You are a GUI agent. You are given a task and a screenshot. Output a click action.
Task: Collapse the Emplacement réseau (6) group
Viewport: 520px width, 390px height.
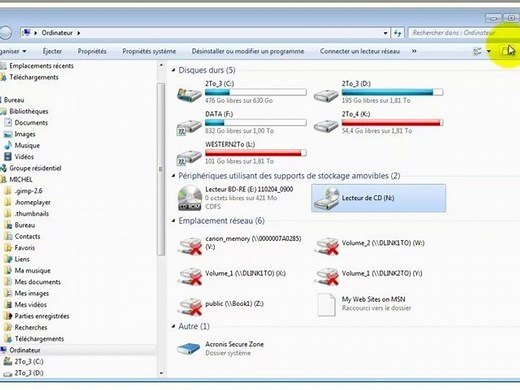(x=173, y=221)
